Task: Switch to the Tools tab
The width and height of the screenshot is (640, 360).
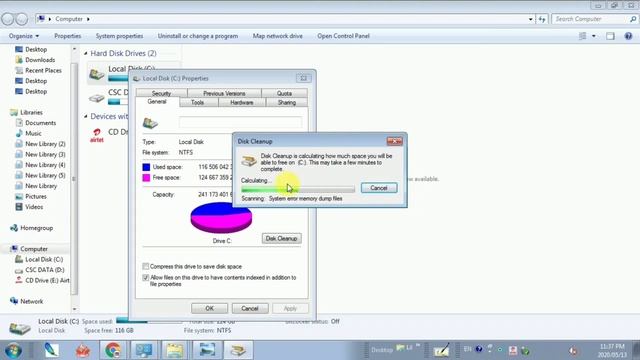Action: pos(198,102)
